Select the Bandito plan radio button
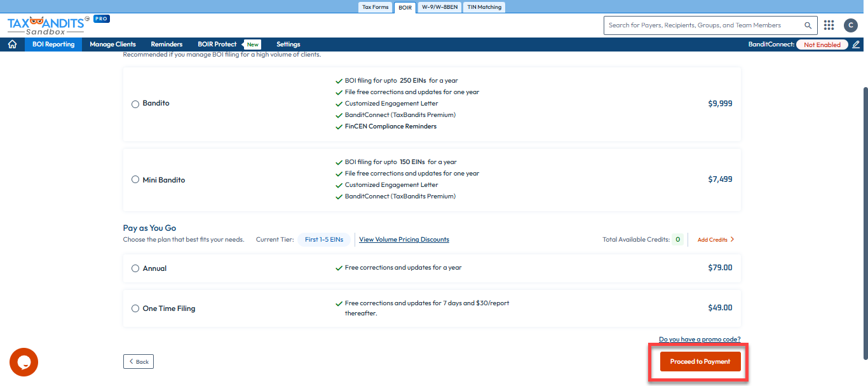This screenshot has height=386, width=868. pos(135,104)
